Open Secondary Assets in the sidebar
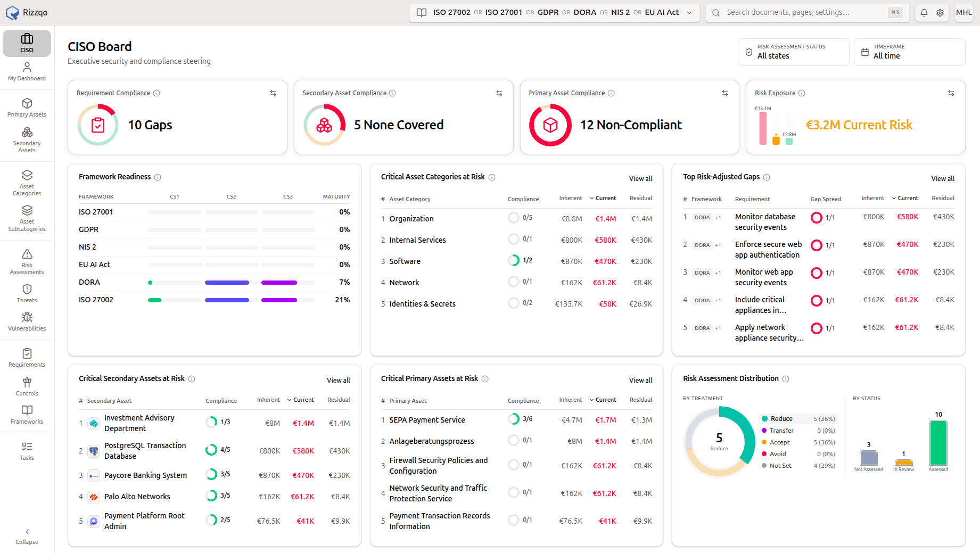This screenshot has width=980, height=553. click(27, 139)
